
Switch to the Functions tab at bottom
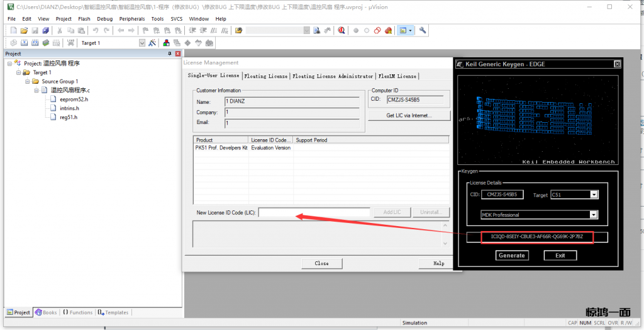78,312
